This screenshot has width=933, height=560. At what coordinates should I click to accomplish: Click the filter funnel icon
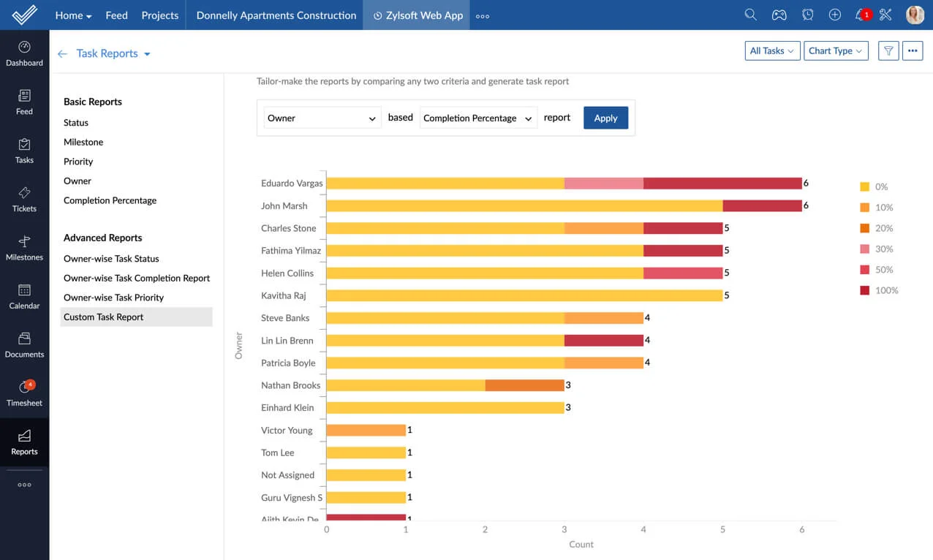888,50
